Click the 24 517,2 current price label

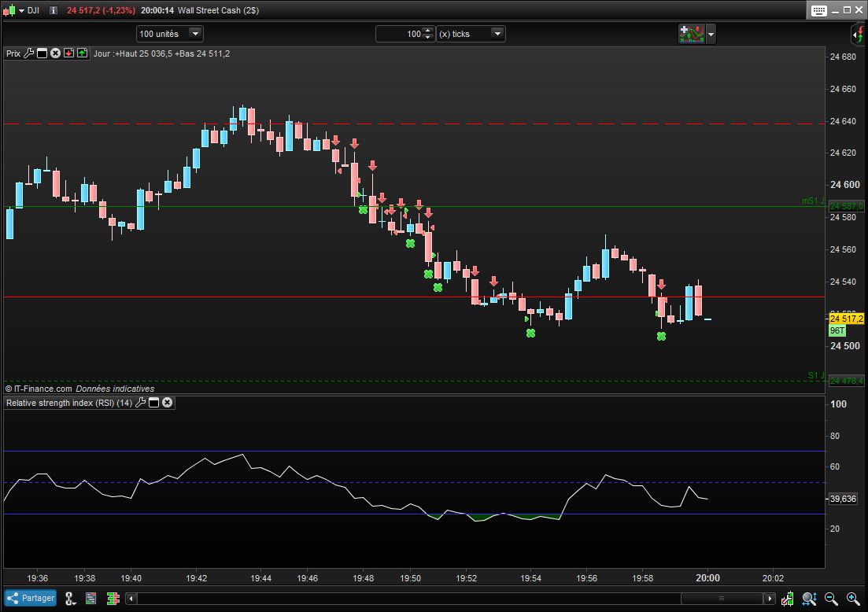pos(847,318)
